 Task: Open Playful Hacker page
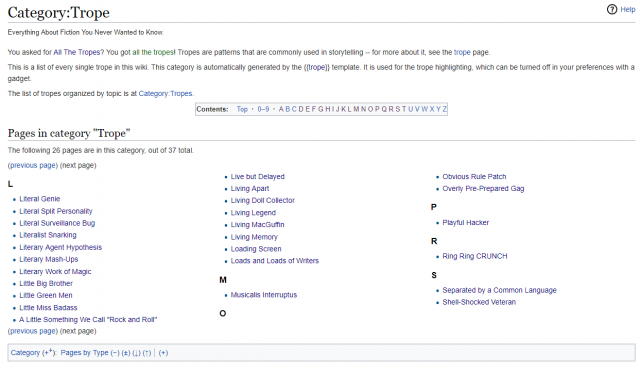point(466,222)
